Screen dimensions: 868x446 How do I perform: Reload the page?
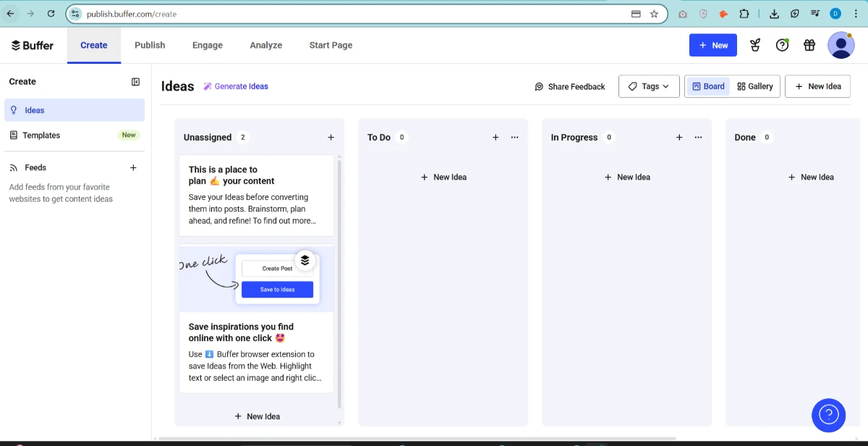tap(51, 14)
